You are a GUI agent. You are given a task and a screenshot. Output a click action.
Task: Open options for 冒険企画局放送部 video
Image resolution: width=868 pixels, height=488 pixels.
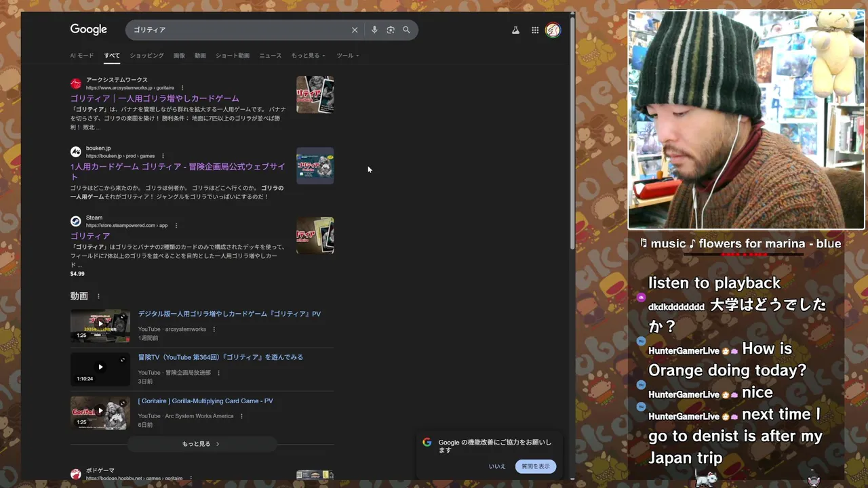[x=218, y=373]
